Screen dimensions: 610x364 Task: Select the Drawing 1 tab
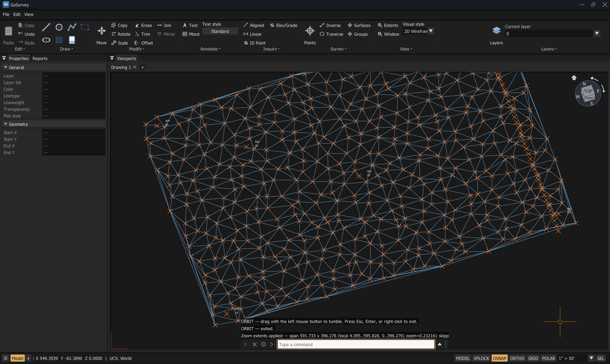121,67
